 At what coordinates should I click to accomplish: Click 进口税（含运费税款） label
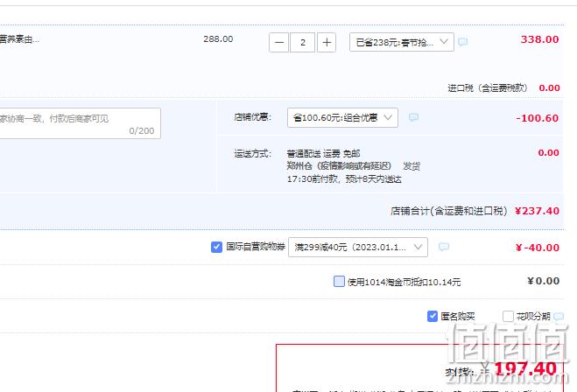[x=488, y=87]
